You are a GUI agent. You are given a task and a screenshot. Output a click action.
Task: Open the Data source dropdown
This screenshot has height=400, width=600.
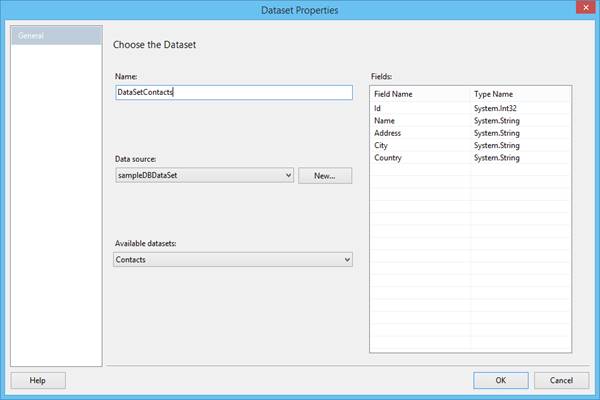point(204,175)
